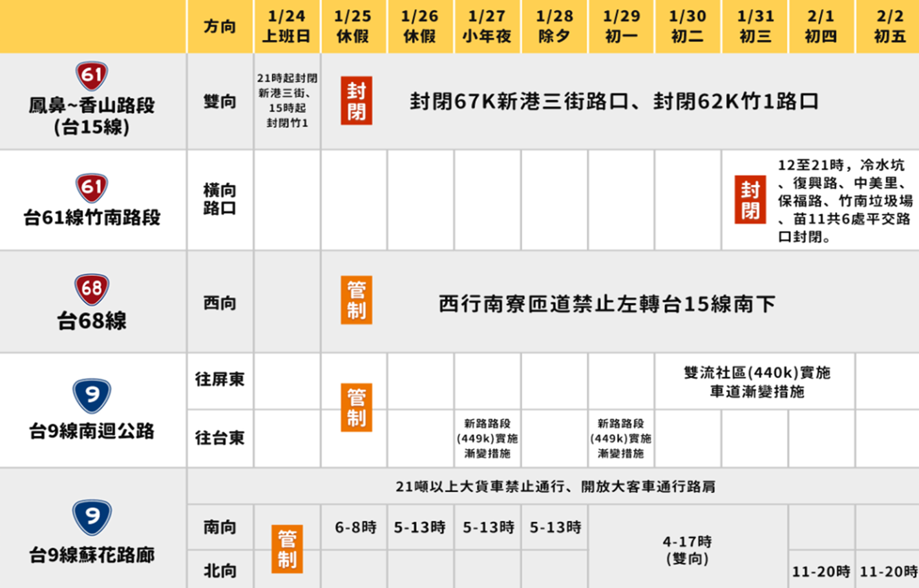Click the red 封閉 badge in 台61線竹南 row

tap(750, 200)
